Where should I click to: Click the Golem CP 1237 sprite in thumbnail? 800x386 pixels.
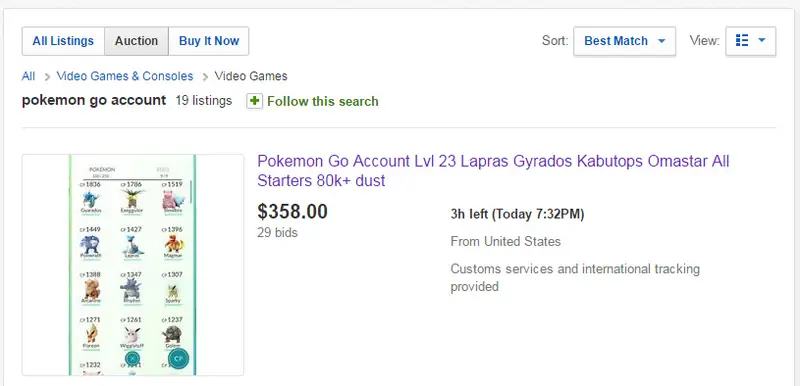[x=172, y=334]
